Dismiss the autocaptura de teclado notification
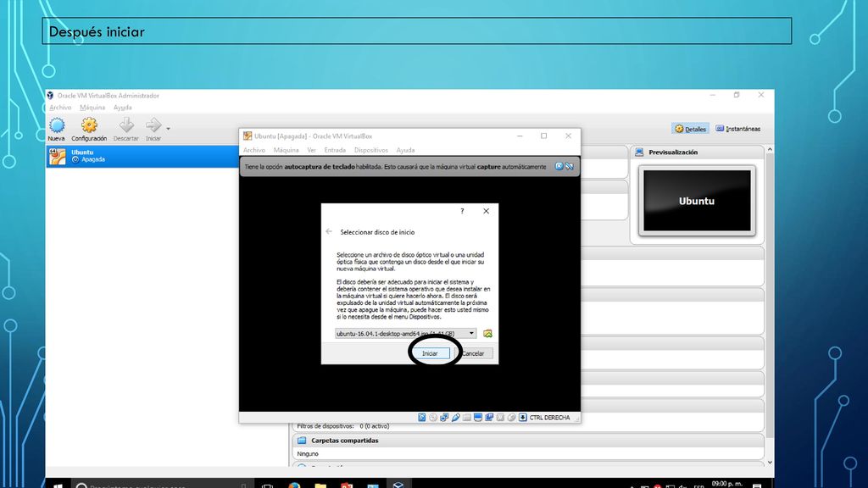 [559, 166]
